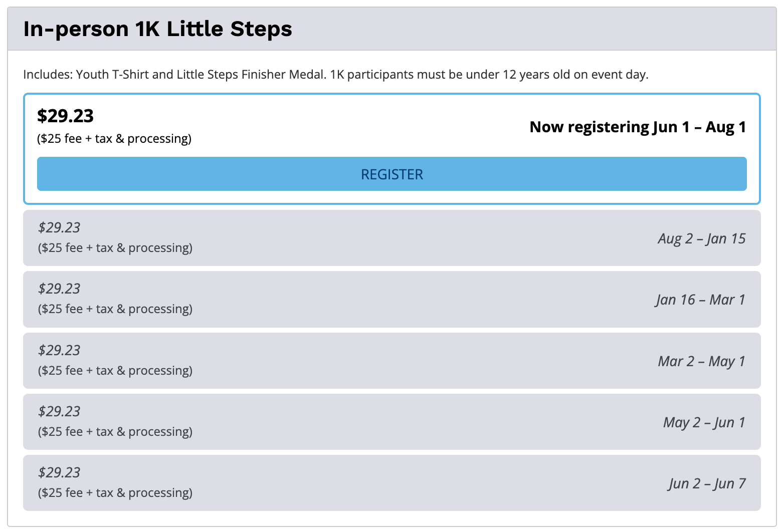The width and height of the screenshot is (784, 532).
Task: Click fee breakdown in Mar 2 – May 1 tier
Action: (x=115, y=371)
